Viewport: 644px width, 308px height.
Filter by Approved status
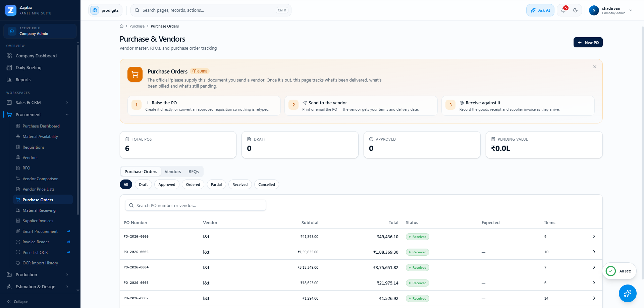pos(167,185)
